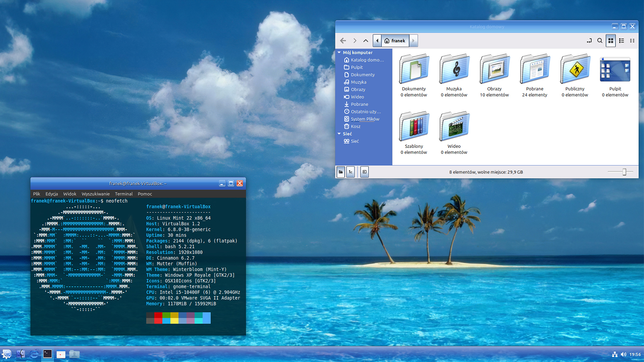Viewport: 644px width, 362px height.
Task: Switch to compact view mode
Action: pyautogui.click(x=632, y=41)
